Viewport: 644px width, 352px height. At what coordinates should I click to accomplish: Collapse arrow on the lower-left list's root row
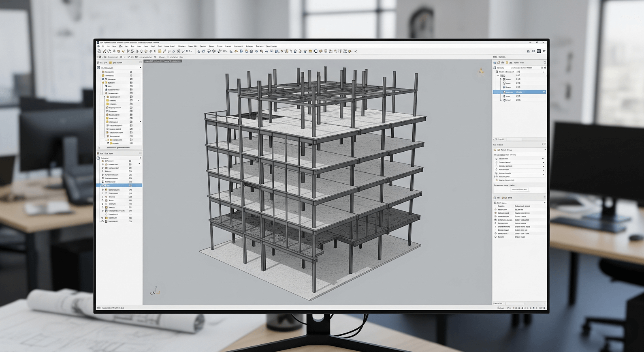point(140,158)
